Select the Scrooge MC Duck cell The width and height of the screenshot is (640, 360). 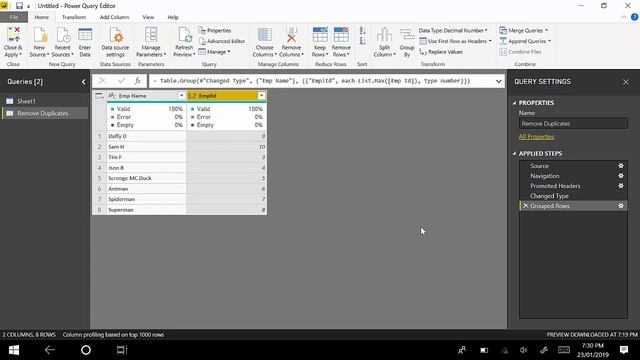click(x=146, y=178)
